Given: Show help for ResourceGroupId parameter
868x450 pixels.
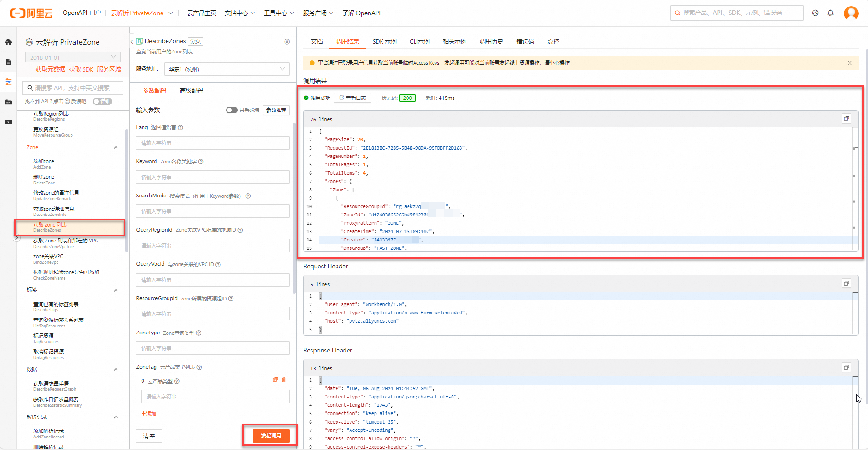Looking at the screenshot, I should coord(231,299).
